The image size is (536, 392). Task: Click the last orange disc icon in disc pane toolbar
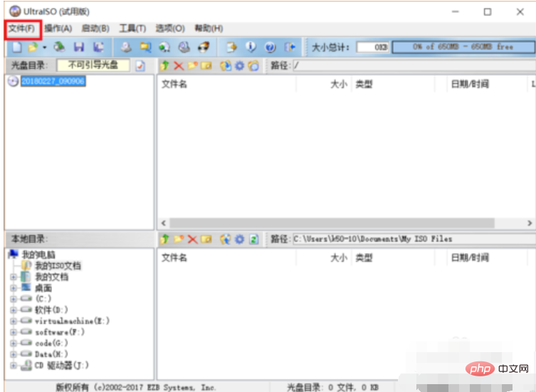tap(253, 65)
